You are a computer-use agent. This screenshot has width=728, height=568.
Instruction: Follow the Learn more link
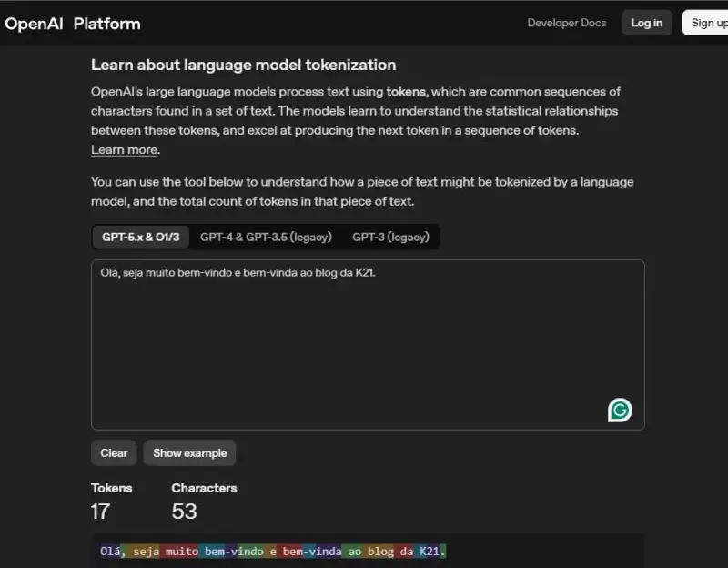125,149
